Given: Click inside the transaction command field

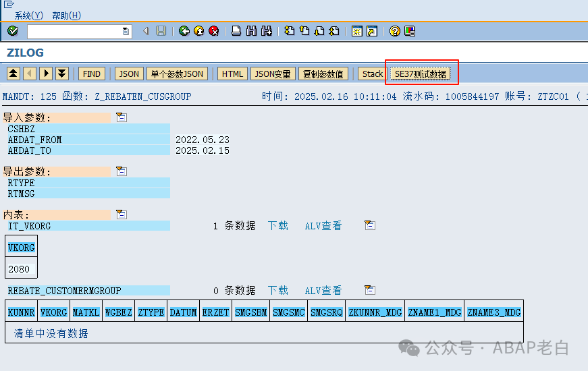Looking at the screenshot, I should pos(75,31).
